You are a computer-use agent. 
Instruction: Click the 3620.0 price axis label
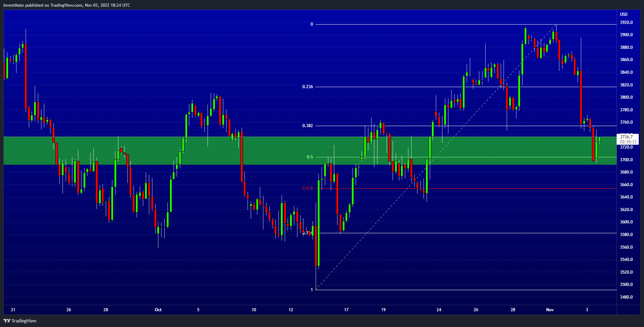click(x=626, y=210)
